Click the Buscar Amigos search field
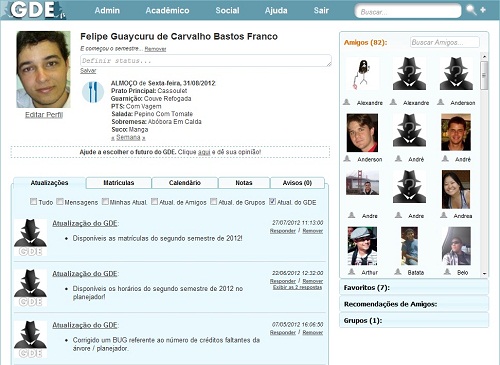Viewport: 500px width, 365px height. tap(445, 42)
